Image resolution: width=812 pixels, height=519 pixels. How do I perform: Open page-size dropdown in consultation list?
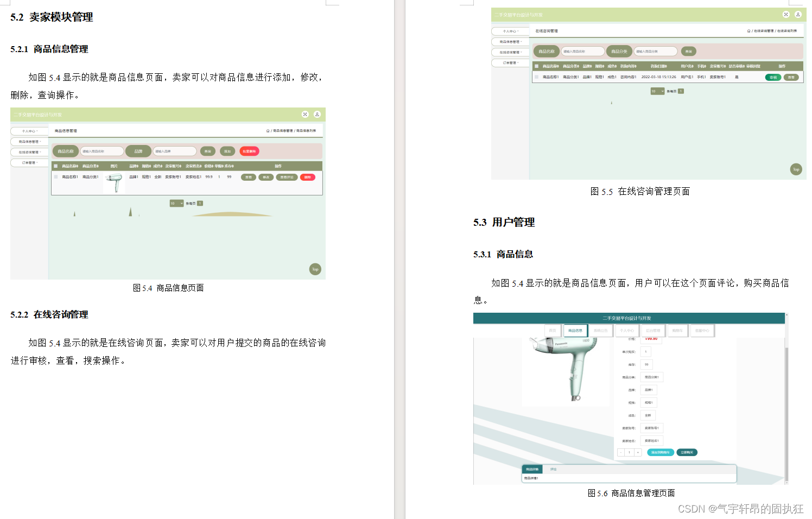658,91
